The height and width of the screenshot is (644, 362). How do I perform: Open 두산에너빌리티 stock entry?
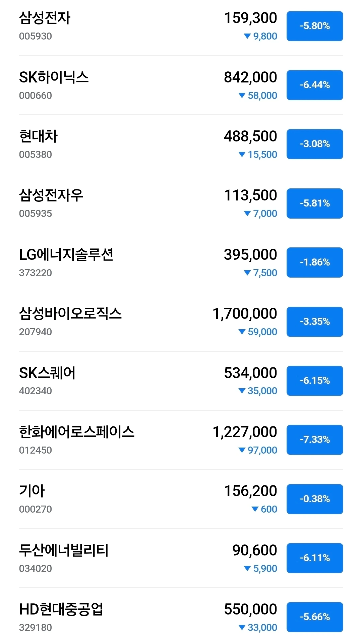[64, 550]
